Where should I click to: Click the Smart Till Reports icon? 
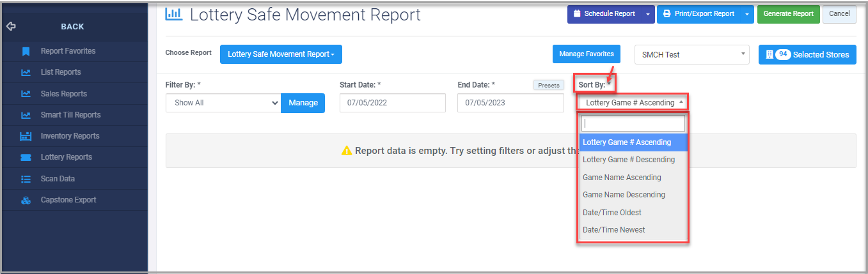[26, 115]
